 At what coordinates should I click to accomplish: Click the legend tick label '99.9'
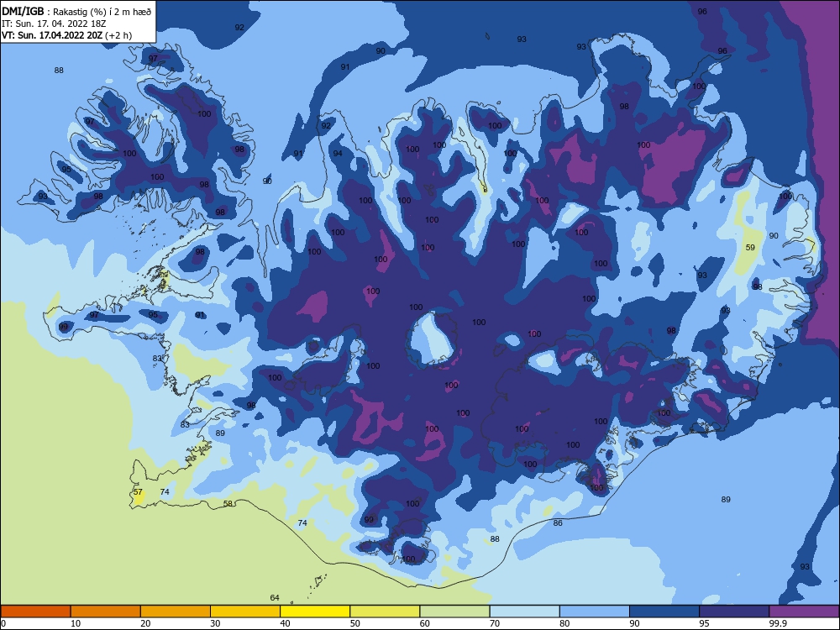(778, 623)
